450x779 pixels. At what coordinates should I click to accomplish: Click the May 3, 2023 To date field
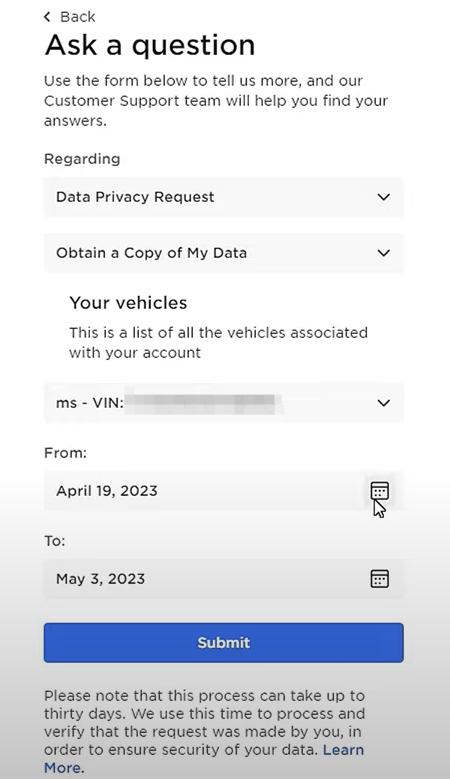(x=224, y=579)
